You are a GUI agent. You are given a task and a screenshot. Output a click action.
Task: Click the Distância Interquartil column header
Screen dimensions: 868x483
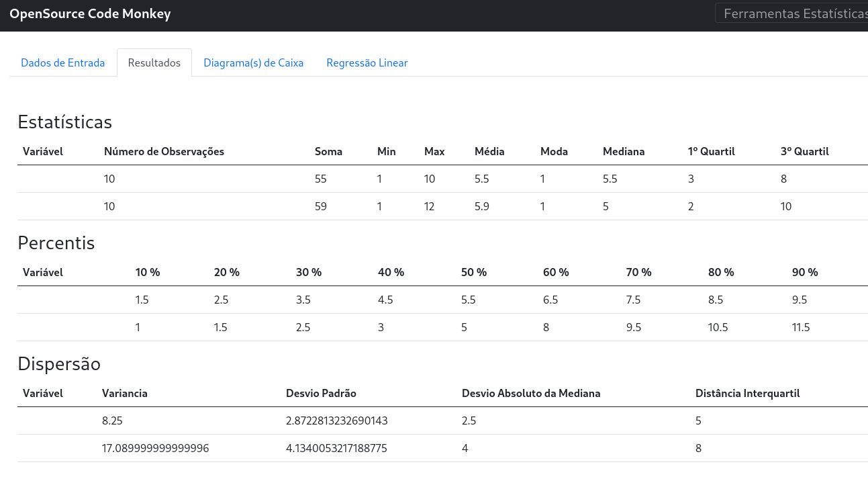tap(747, 393)
